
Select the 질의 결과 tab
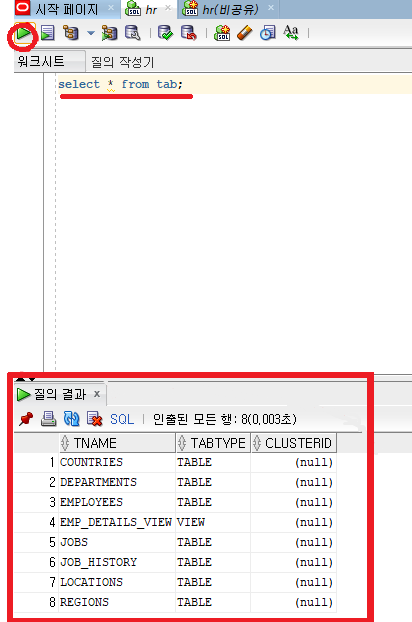click(x=60, y=394)
